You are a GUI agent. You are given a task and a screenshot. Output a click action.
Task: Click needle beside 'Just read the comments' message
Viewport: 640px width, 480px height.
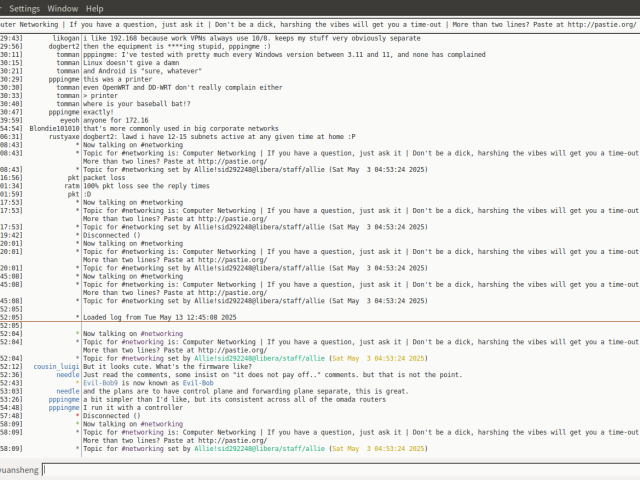(x=67, y=375)
